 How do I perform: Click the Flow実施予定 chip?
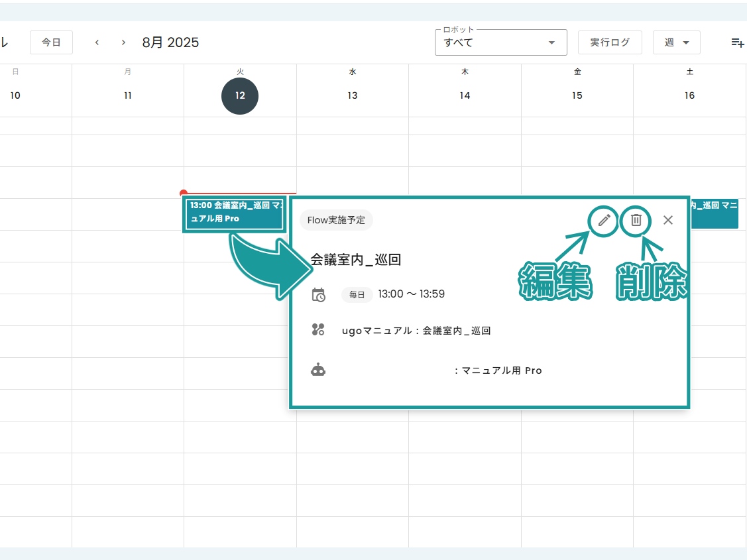pyautogui.click(x=336, y=220)
